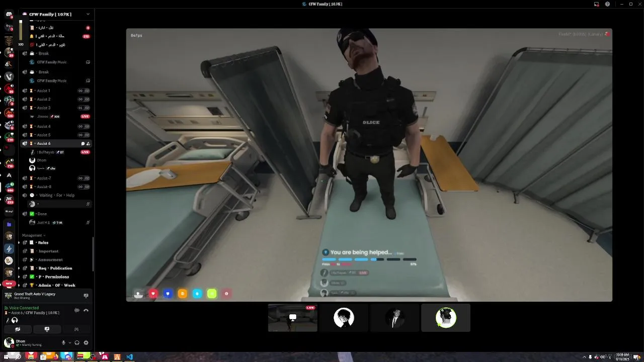Join Waiting For Help voice channel
This screenshot has height=362, width=644.
point(56,195)
